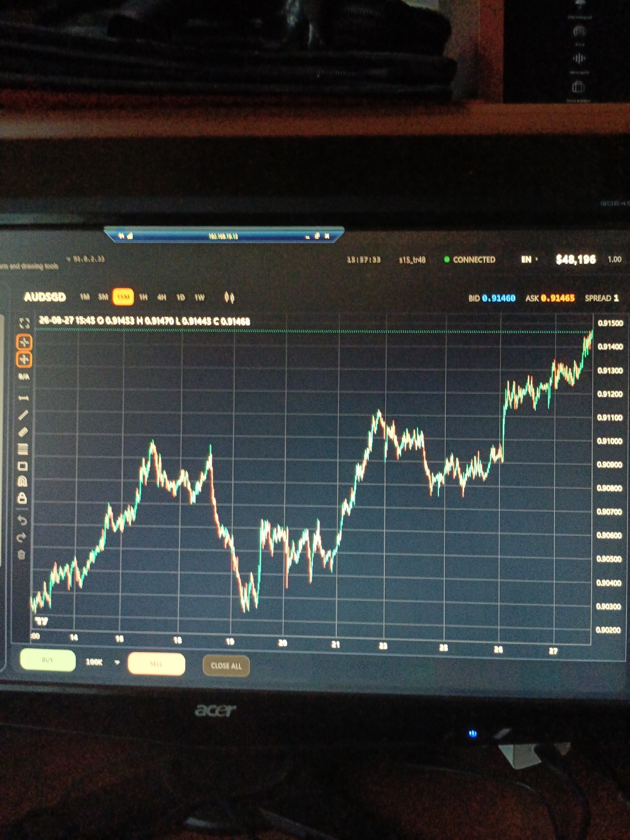The height and width of the screenshot is (840, 630).
Task: Lock the drawings with the padlock icon
Action: point(22,499)
